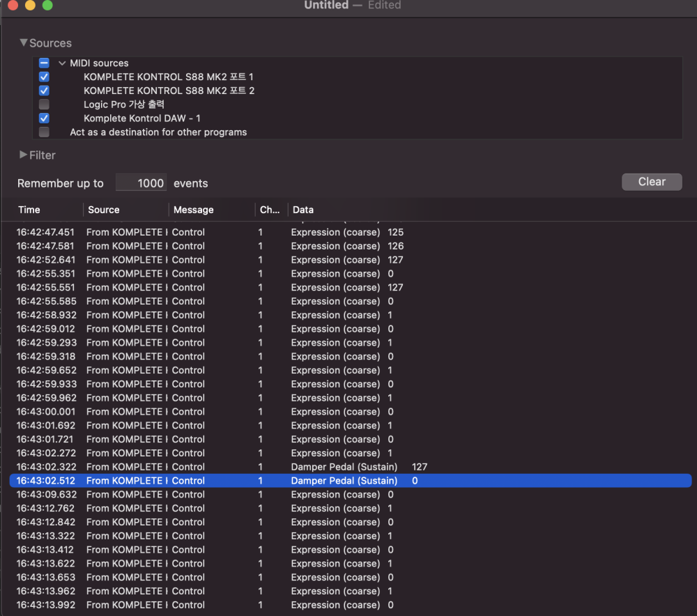Click the Sources section heading text
Image resolution: width=697 pixels, height=616 pixels.
(50, 43)
